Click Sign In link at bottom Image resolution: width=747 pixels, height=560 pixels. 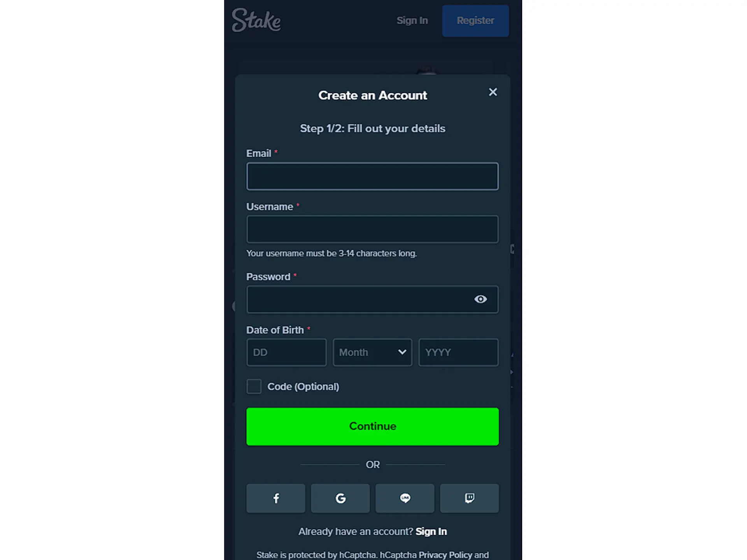pos(432,531)
